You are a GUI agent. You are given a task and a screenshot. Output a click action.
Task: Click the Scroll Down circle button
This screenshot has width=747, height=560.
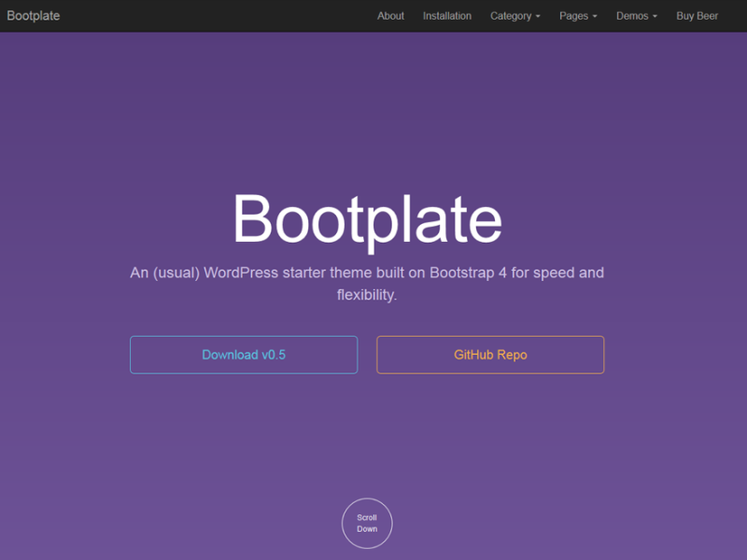click(x=367, y=524)
